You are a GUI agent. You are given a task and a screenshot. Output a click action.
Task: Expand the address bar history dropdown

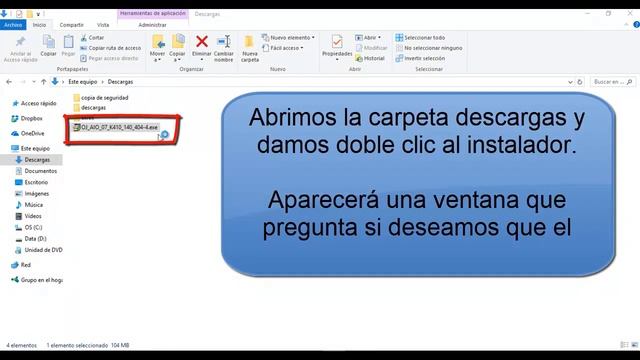click(x=570, y=82)
